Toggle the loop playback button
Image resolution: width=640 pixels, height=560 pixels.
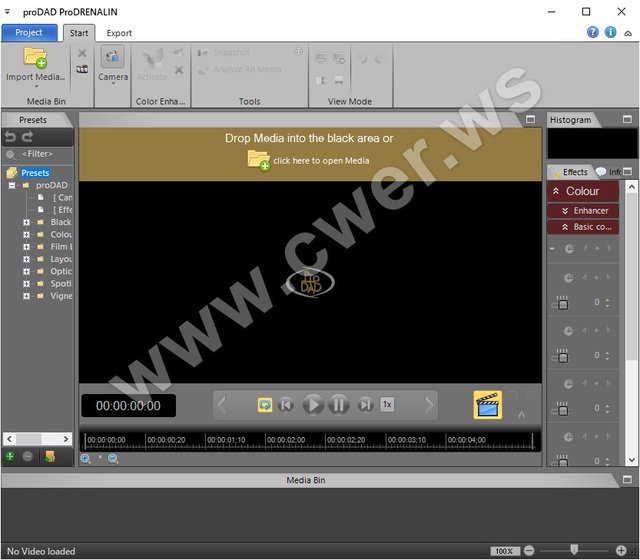(265, 405)
